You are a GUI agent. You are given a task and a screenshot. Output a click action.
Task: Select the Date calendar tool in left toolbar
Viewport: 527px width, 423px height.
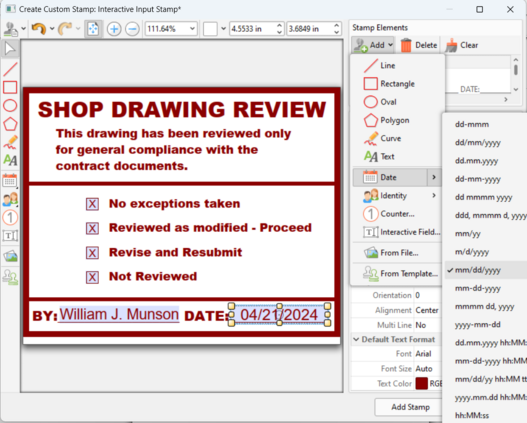coord(10,181)
